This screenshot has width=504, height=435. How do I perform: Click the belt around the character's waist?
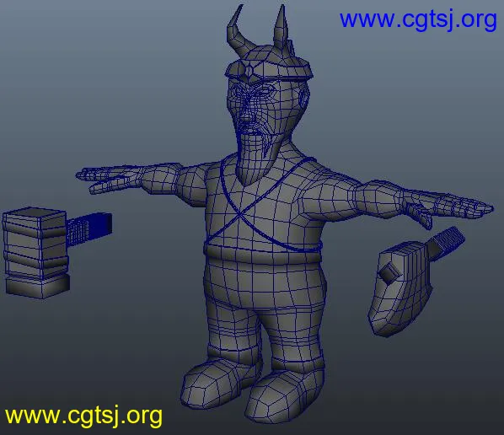click(x=262, y=254)
